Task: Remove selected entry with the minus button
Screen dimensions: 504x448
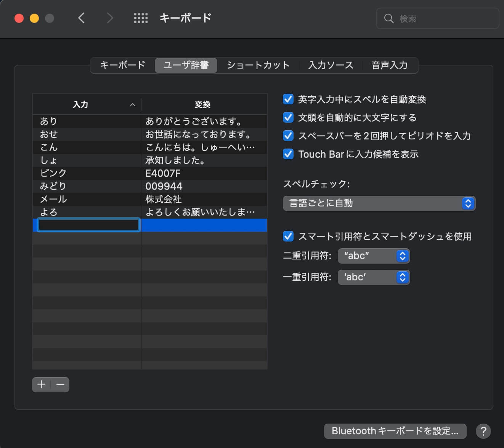Action: coord(60,384)
